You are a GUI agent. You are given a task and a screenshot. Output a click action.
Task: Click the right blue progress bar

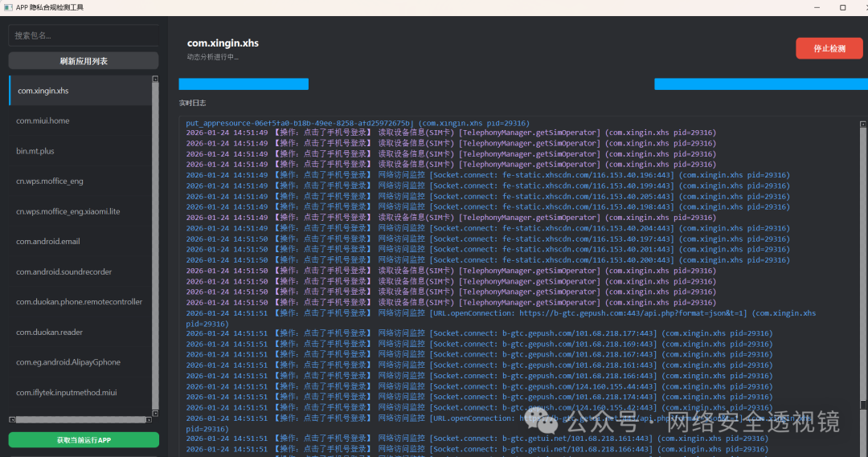(761, 84)
